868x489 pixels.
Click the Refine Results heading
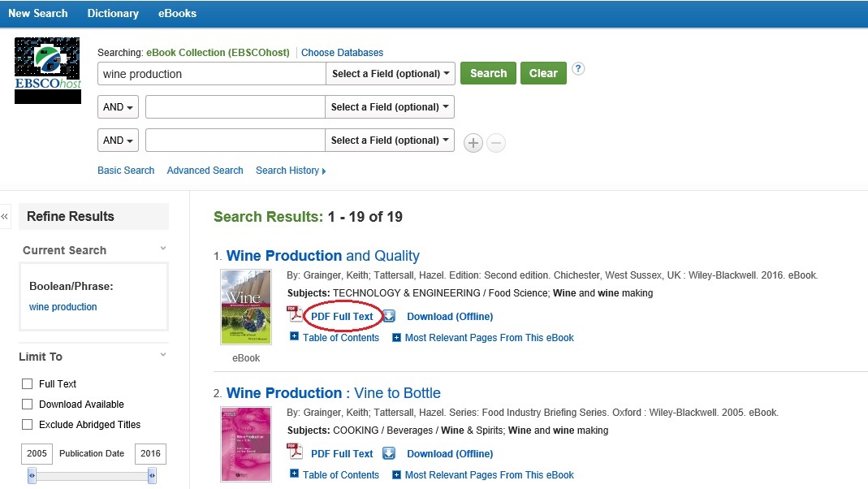(71, 217)
